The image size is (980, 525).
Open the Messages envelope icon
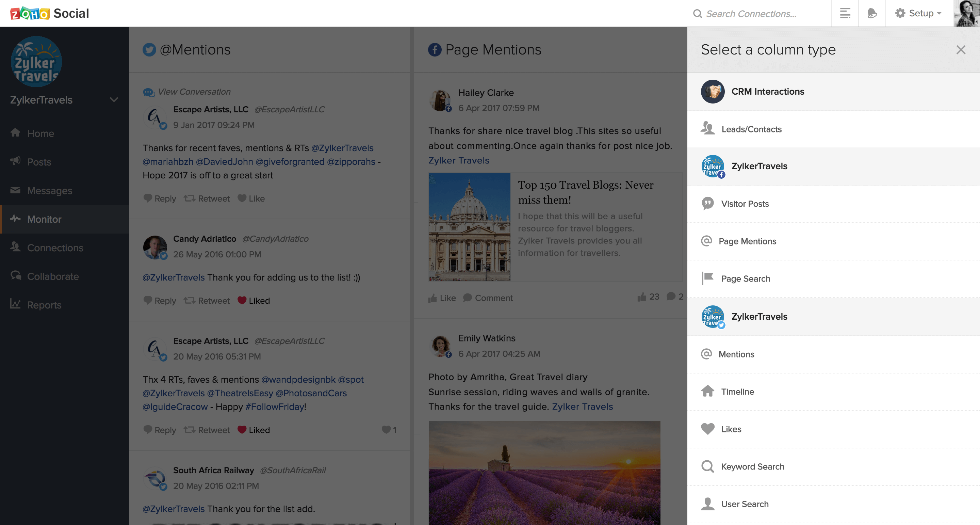(x=16, y=190)
